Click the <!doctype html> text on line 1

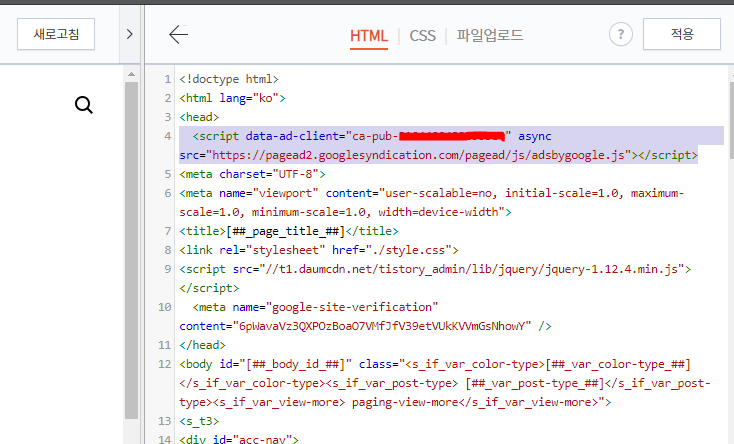click(x=229, y=79)
